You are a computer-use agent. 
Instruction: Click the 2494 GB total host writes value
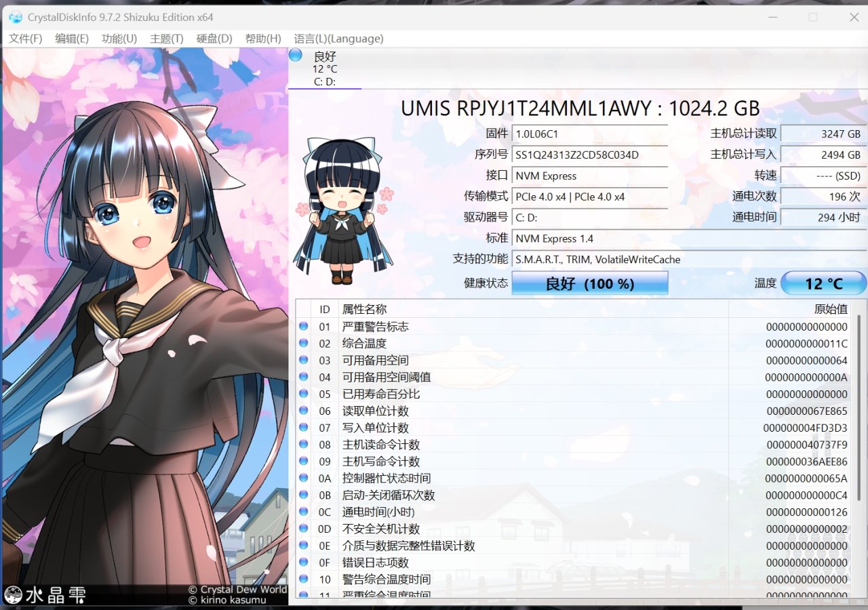coord(824,155)
